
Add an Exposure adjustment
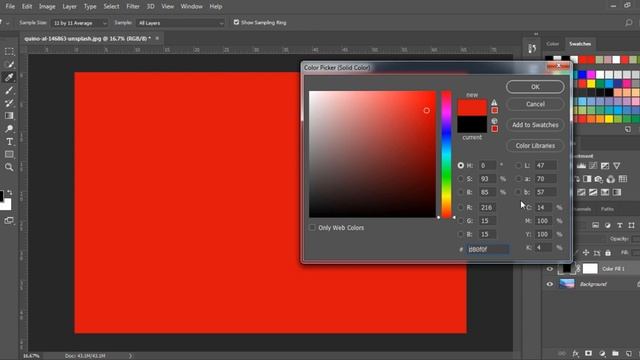(605, 166)
